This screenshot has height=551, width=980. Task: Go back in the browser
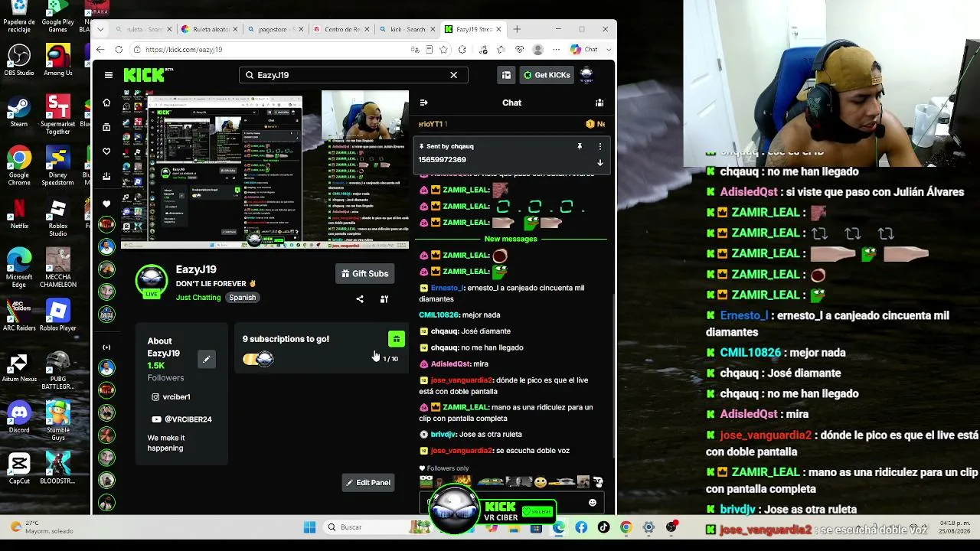click(100, 50)
